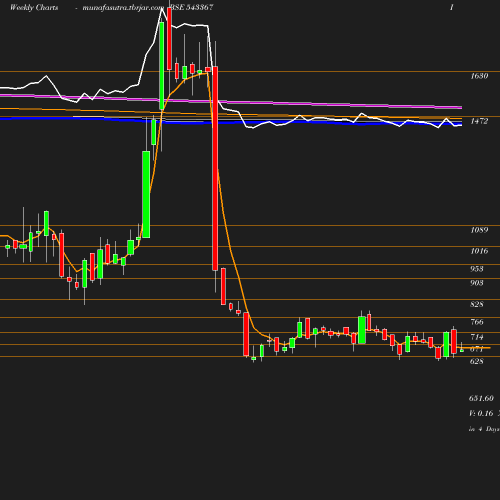Click the 651.60 closing price value

click(x=481, y=398)
